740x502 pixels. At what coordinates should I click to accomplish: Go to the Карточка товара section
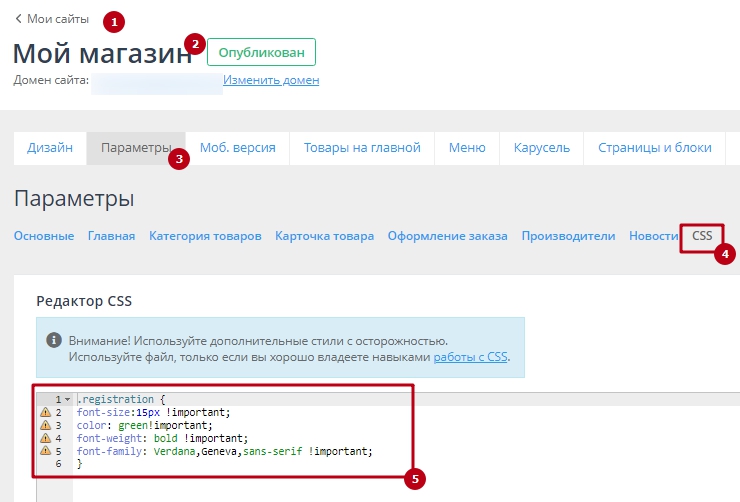click(x=324, y=236)
